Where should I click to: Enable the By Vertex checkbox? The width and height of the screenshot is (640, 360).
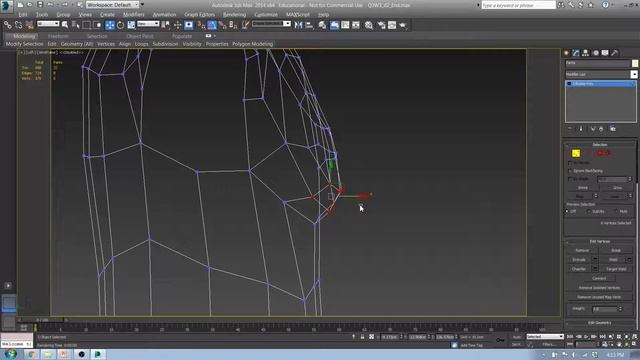(570, 162)
